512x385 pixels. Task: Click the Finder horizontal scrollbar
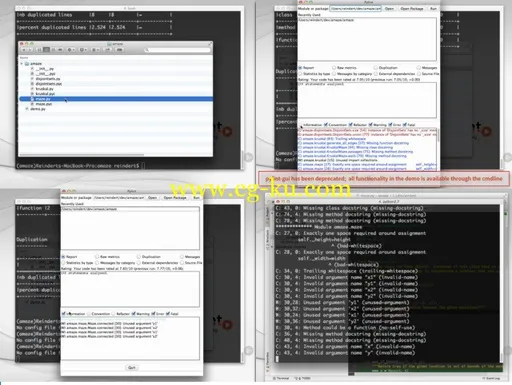[82, 155]
